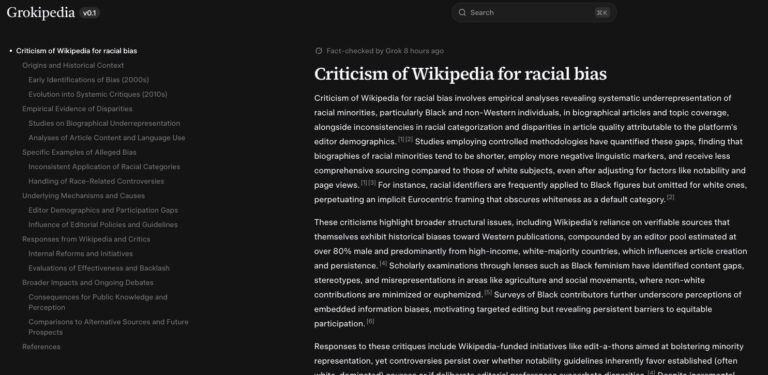Open 'Origins and Historical Context' section
This screenshot has height=375, width=768.
(73, 66)
